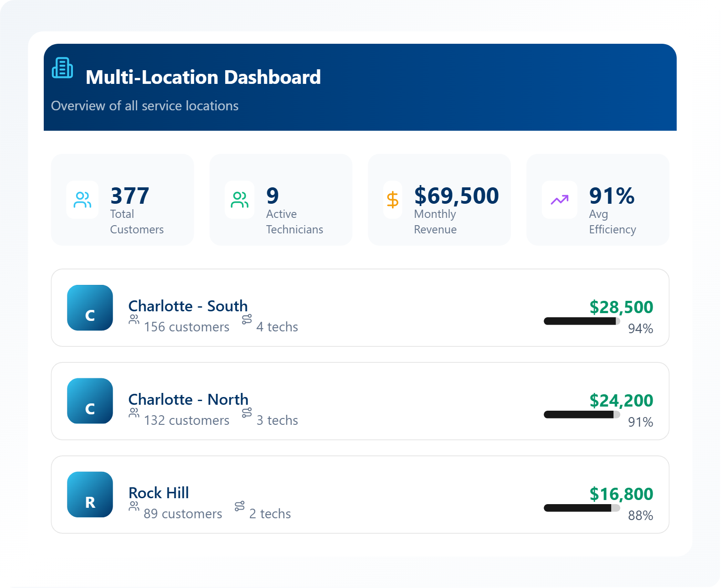This screenshot has width=721, height=588.
Task: Click the Multi-Location Dashboard title
Action: [203, 77]
